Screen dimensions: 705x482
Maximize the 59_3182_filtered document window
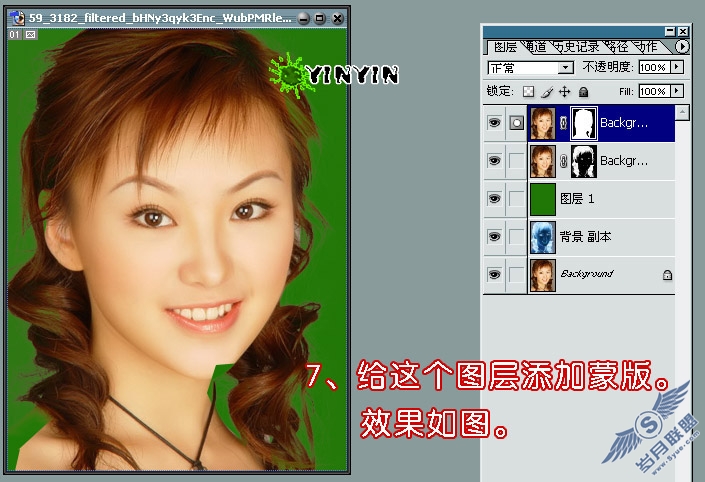coord(320,18)
